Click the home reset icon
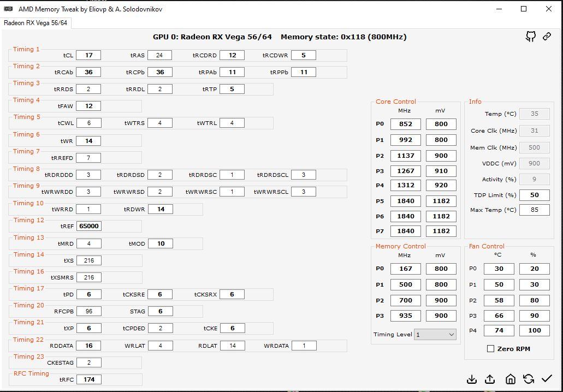 510,379
